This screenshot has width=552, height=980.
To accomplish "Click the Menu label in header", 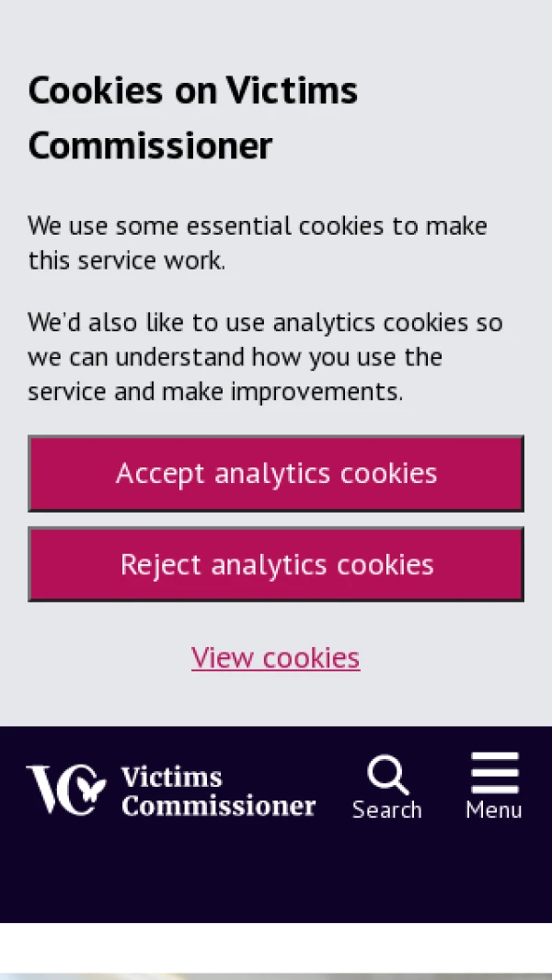I will point(494,810).
